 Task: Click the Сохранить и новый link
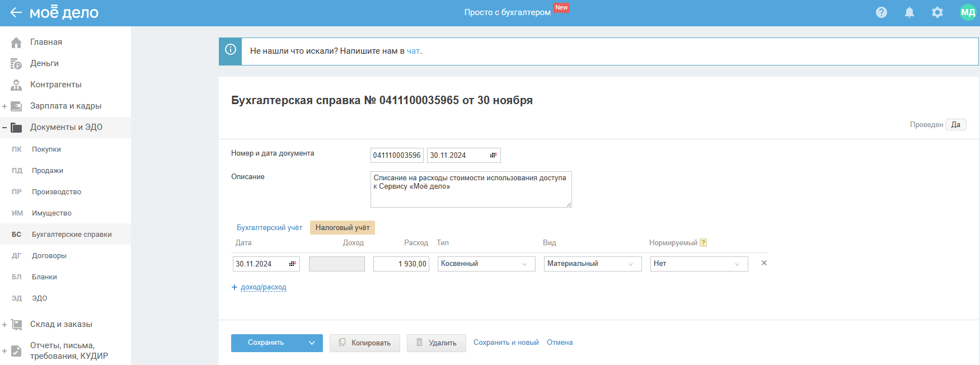click(x=506, y=343)
